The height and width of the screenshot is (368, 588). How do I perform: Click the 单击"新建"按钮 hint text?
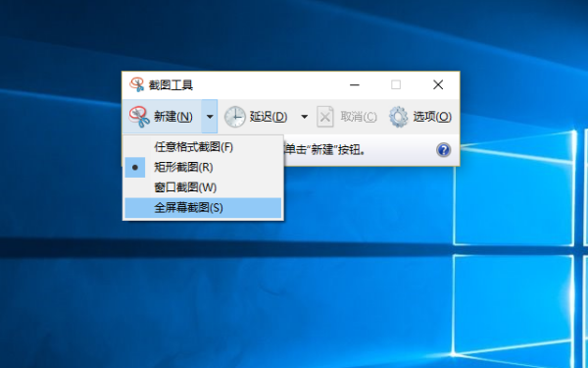(325, 150)
